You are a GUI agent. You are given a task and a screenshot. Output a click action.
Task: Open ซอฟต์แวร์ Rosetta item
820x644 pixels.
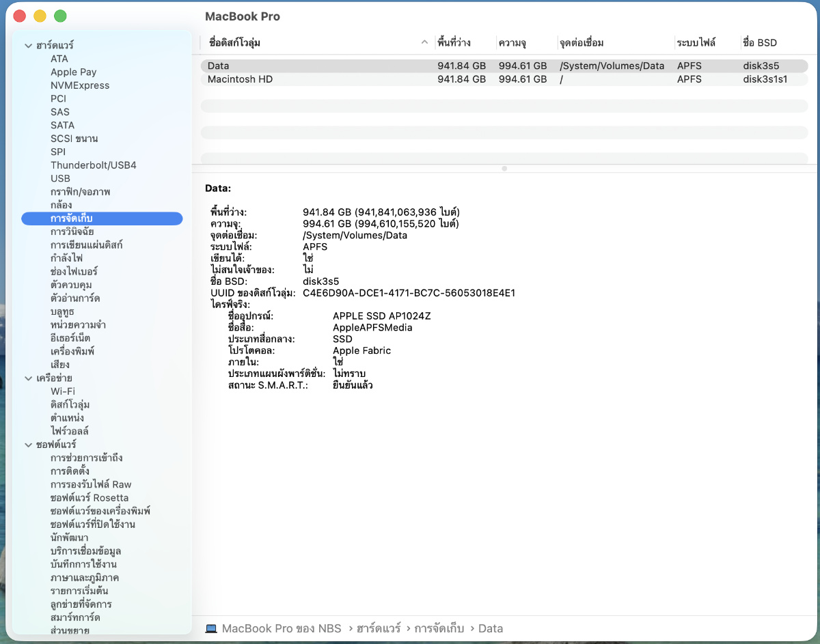pyautogui.click(x=90, y=498)
